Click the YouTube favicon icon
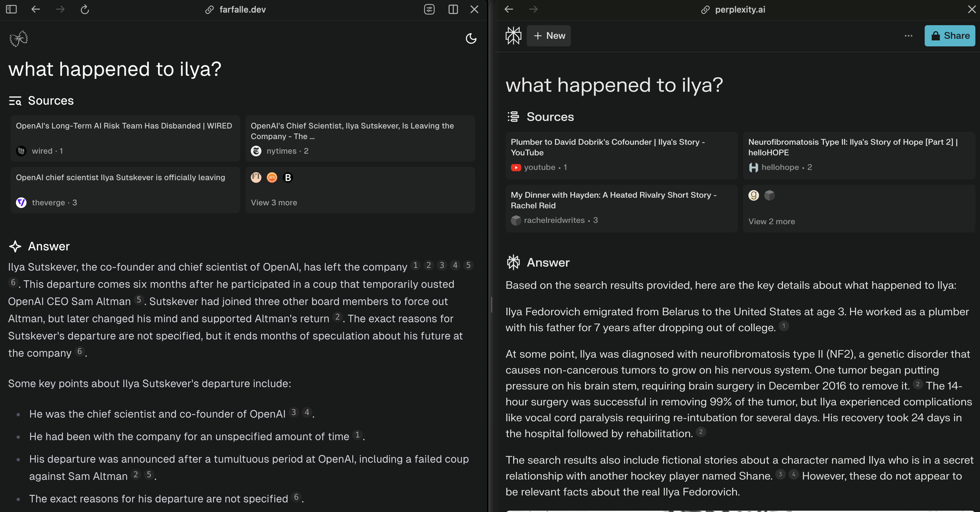Screen dimensions: 980x512 516,167
